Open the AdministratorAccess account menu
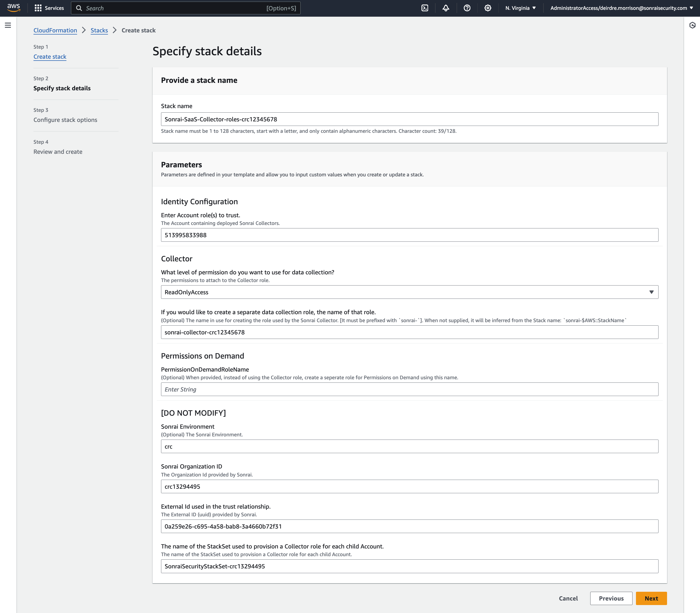The height and width of the screenshot is (613, 700). (x=622, y=8)
